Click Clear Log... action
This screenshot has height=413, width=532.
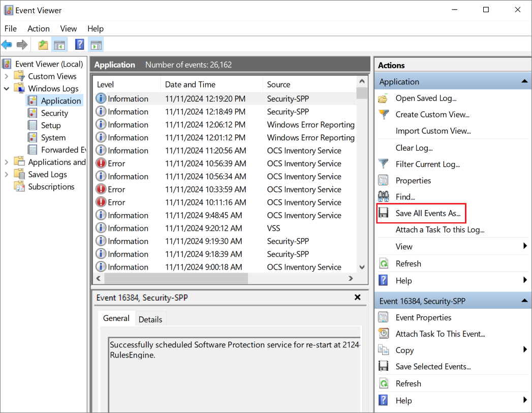click(414, 148)
